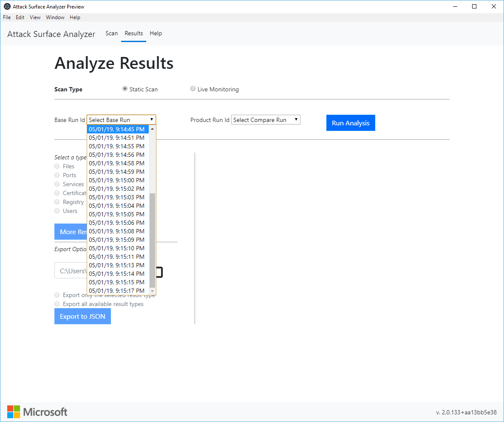Enable exporting all available result types
This screenshot has height=422, width=504.
(x=57, y=303)
